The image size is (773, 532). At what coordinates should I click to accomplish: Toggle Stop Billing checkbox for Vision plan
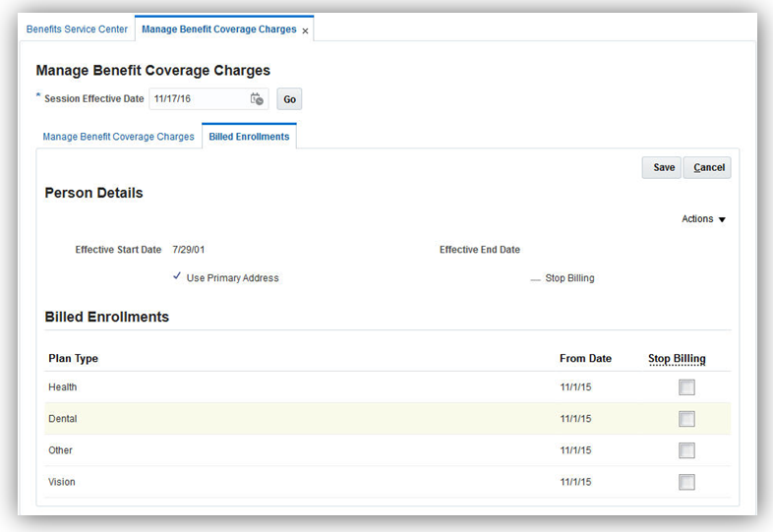click(x=686, y=482)
